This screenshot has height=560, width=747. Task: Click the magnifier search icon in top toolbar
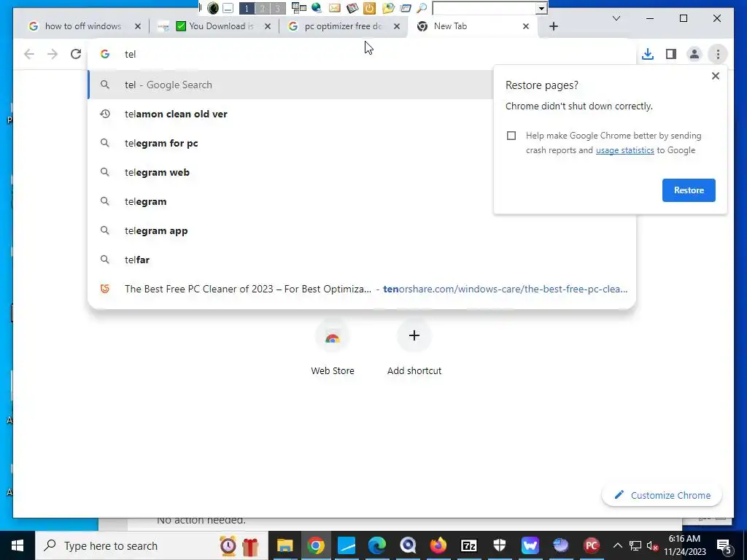click(422, 7)
